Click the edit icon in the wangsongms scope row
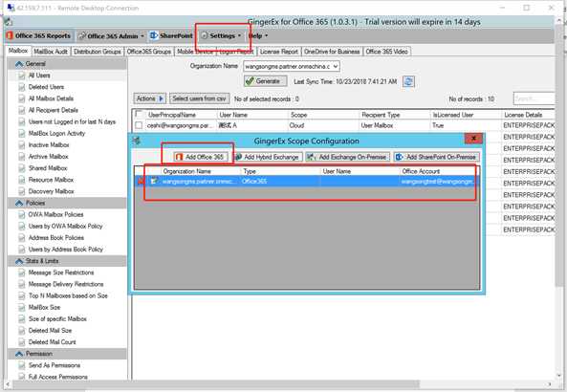Image resolution: width=567 pixels, height=392 pixels. coord(154,181)
